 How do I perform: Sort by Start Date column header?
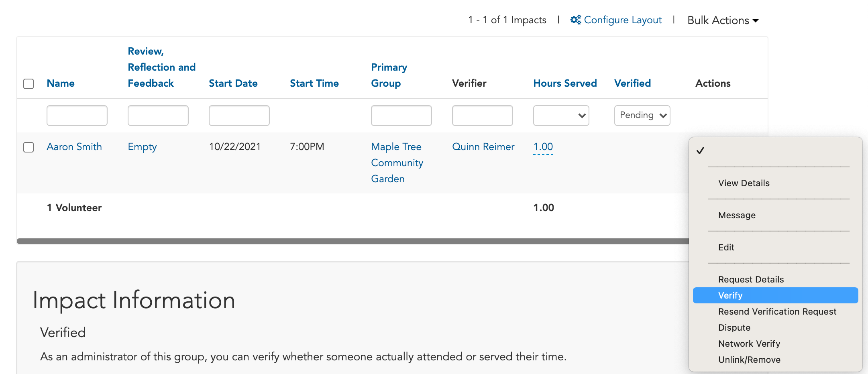233,83
